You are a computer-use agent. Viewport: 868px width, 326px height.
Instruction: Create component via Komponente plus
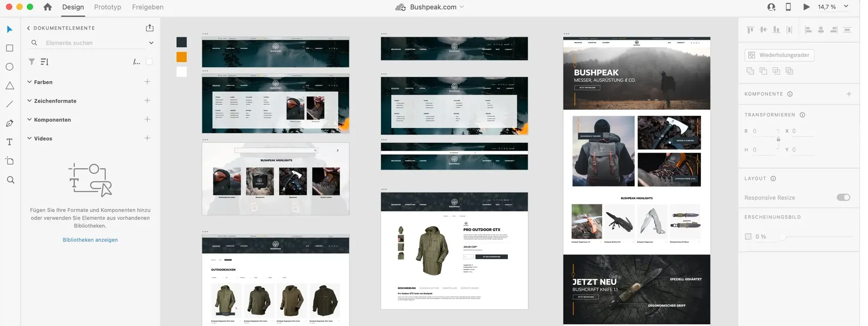[x=849, y=94]
